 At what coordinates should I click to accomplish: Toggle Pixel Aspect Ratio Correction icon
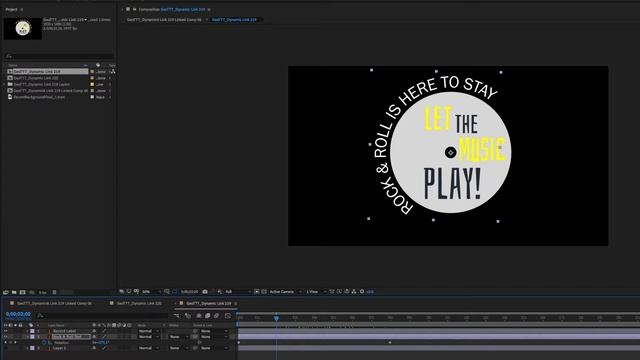[332, 291]
